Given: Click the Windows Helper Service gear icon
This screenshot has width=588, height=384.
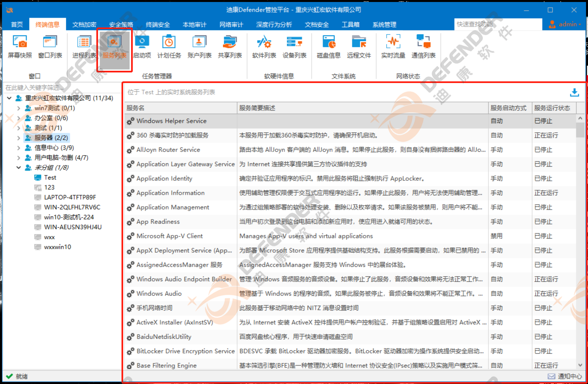Looking at the screenshot, I should coord(130,121).
